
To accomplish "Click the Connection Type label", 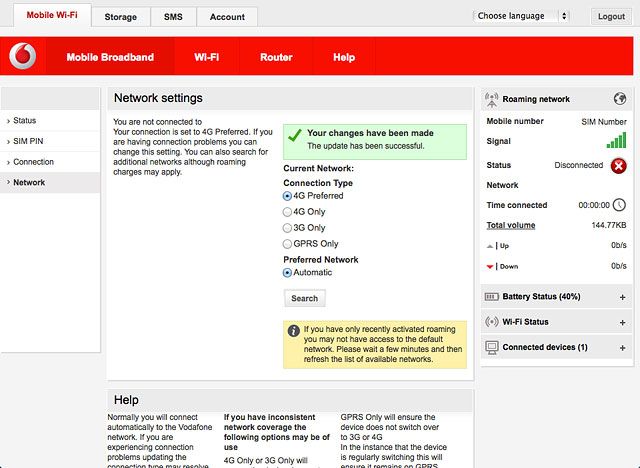I will [318, 183].
